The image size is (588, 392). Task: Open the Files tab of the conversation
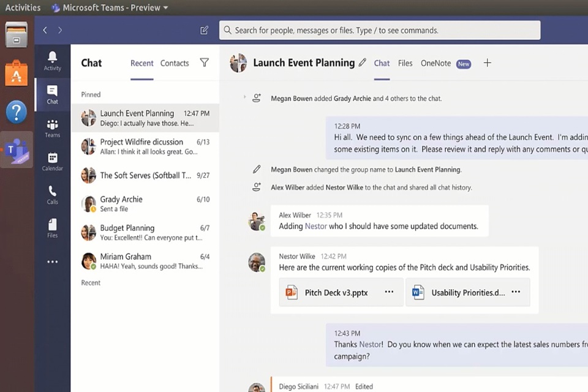click(405, 63)
